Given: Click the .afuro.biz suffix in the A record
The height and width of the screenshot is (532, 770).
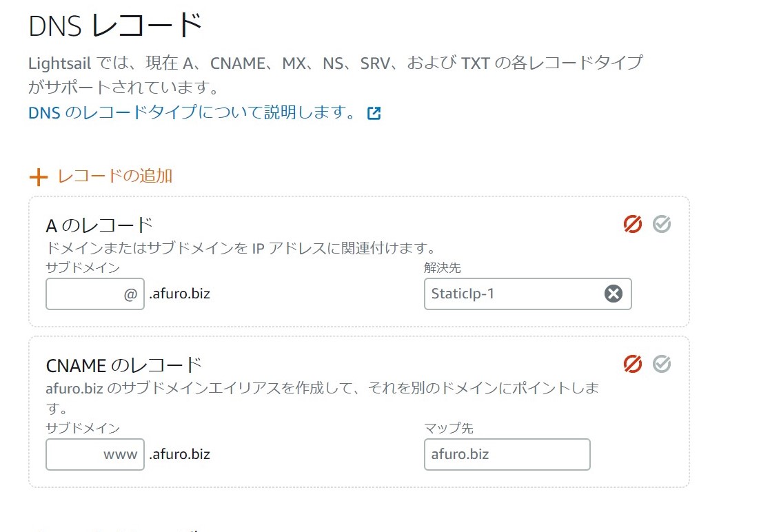Looking at the screenshot, I should click(x=179, y=294).
